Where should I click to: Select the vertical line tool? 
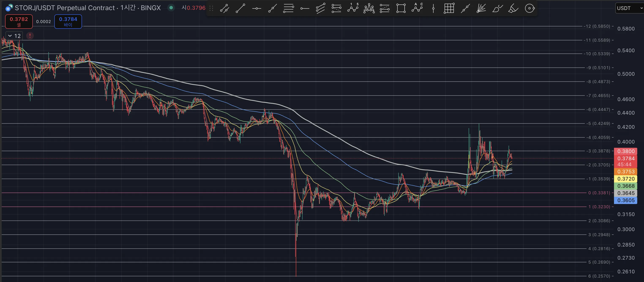tap(433, 8)
